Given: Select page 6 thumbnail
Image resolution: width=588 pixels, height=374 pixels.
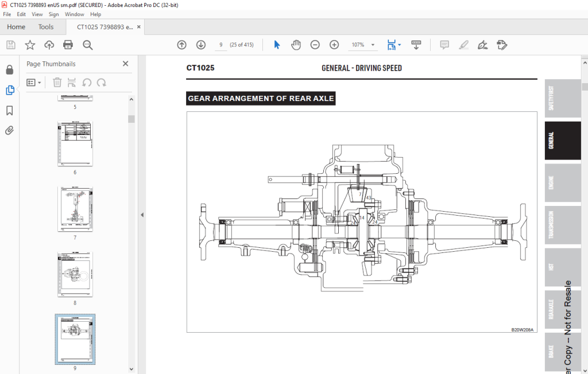Looking at the screenshot, I should click(x=75, y=143).
